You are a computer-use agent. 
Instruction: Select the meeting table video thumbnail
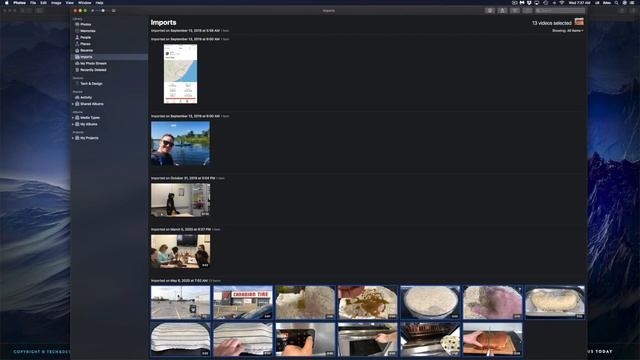tap(180, 251)
